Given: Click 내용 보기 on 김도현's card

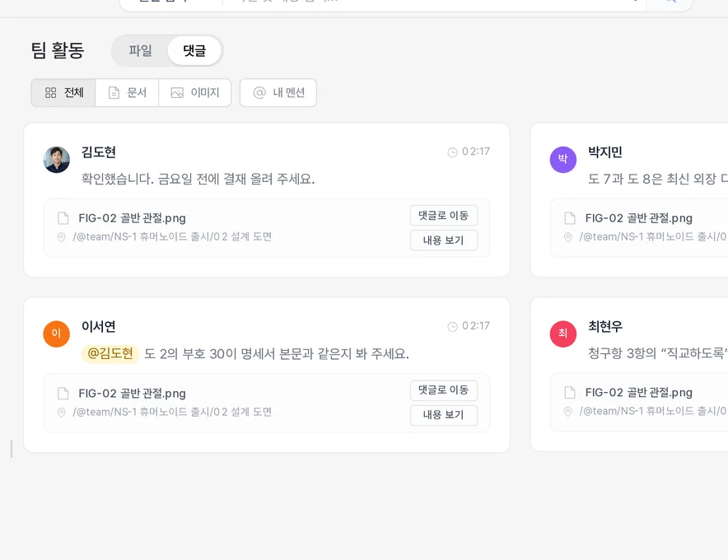Looking at the screenshot, I should (443, 240).
